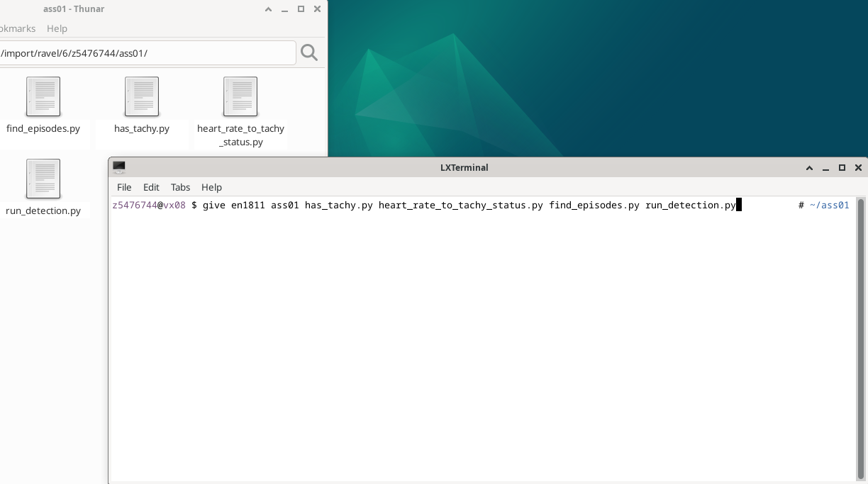Maximize the LXTerminal window
Screen dimensions: 868x484
(x=842, y=168)
